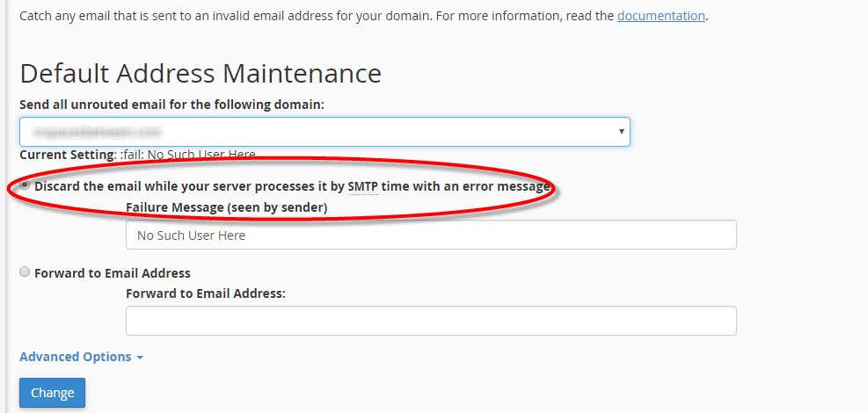Viewport: 868px width, 413px height.
Task: Select the Forward to Email Address radio button
Action: (x=25, y=272)
